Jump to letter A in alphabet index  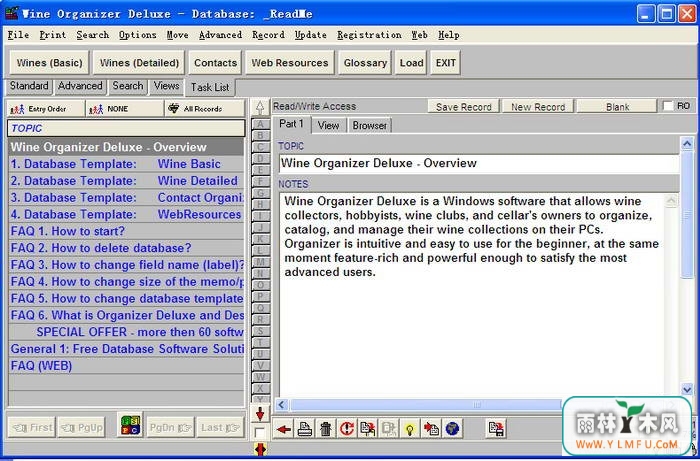coord(260,124)
